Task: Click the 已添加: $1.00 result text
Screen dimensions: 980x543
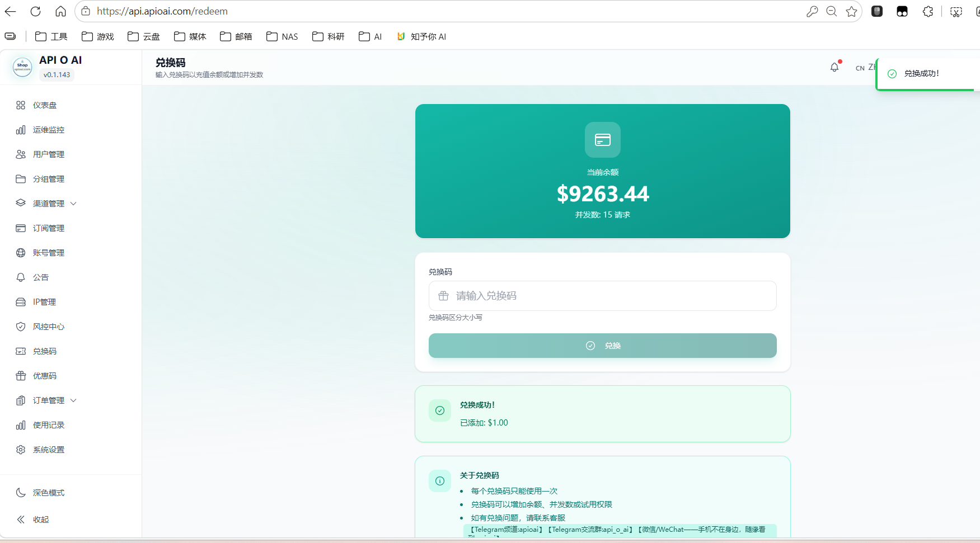Action: [x=484, y=423]
